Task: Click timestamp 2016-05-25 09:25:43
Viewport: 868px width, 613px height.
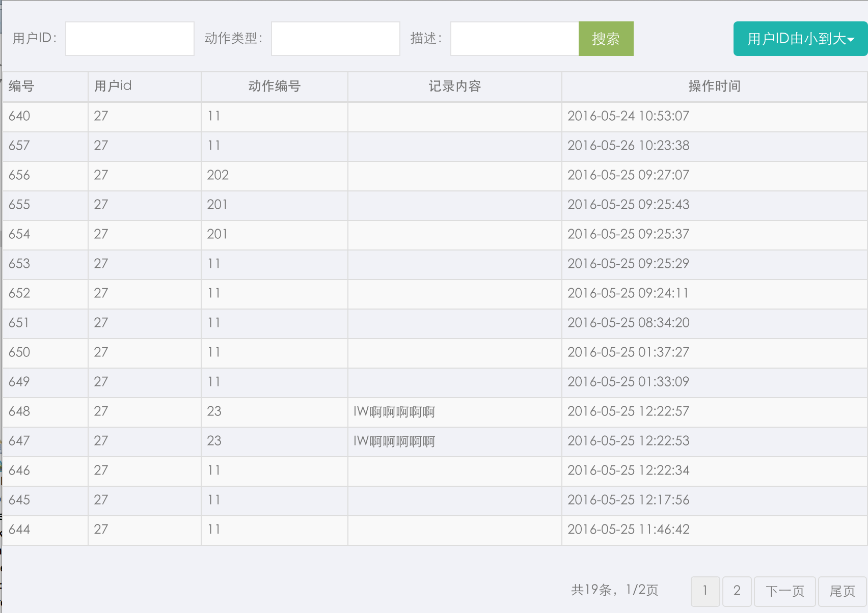Action: pos(629,205)
